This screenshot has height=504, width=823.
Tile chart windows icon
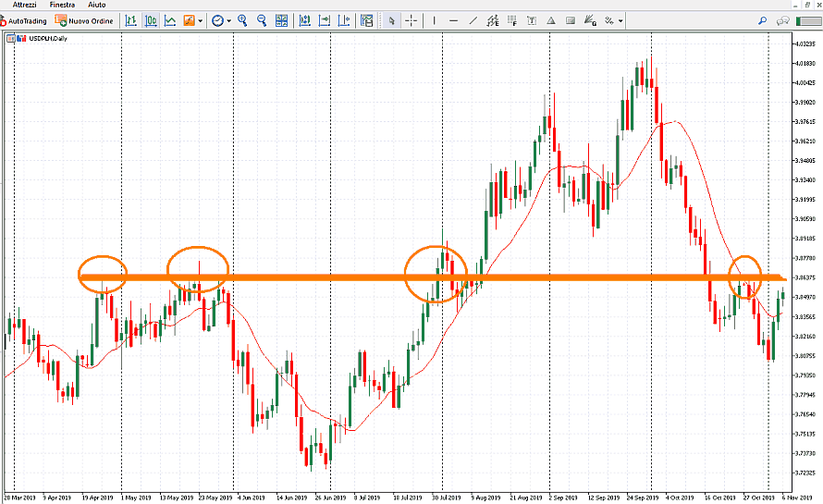(284, 19)
